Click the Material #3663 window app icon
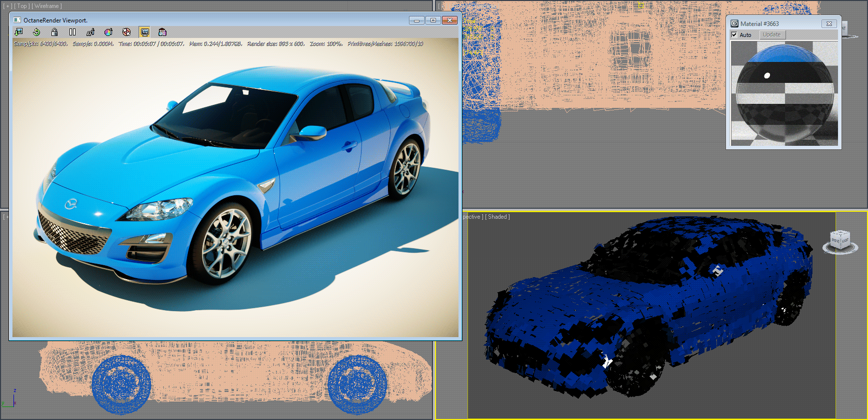The image size is (868, 420). [x=734, y=23]
